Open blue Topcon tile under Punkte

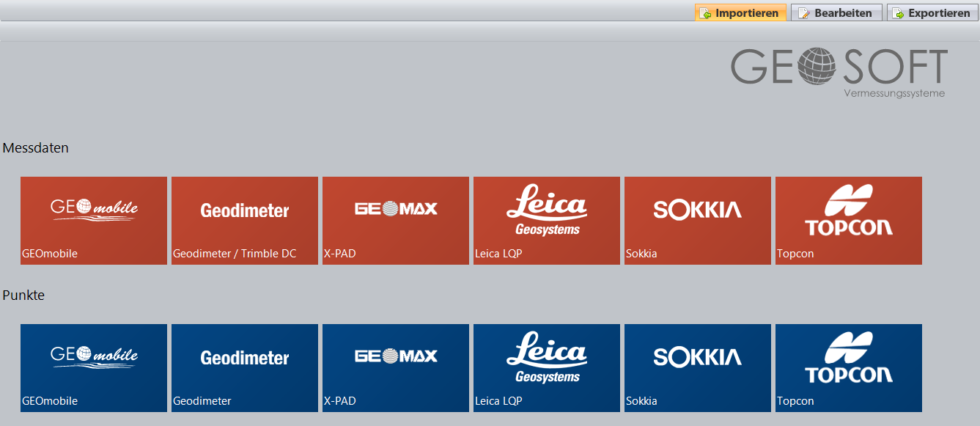(x=849, y=368)
